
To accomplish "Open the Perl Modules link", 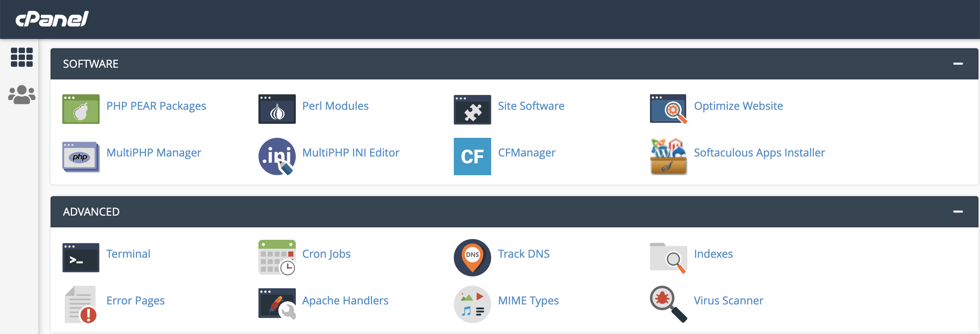I will [335, 106].
